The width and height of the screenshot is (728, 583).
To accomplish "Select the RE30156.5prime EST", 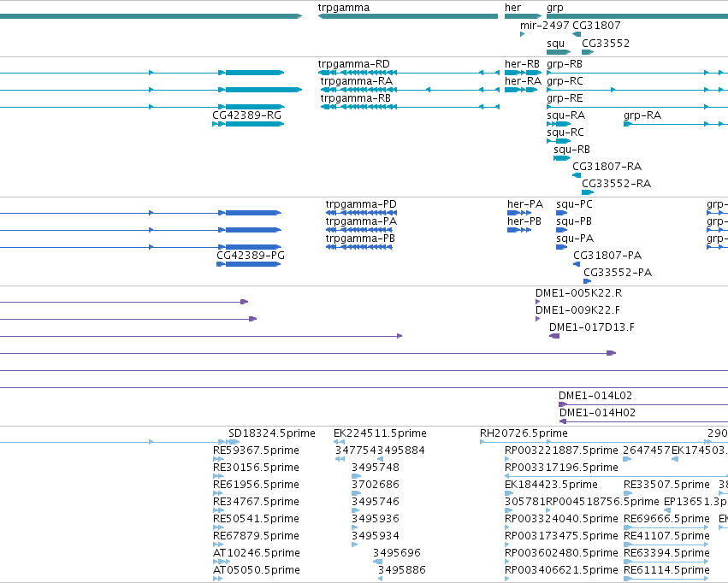I will coord(218,476).
